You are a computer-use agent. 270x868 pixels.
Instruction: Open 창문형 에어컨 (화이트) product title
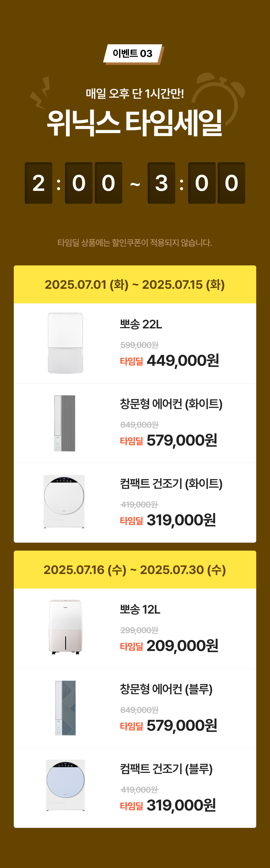pyautogui.click(x=171, y=404)
